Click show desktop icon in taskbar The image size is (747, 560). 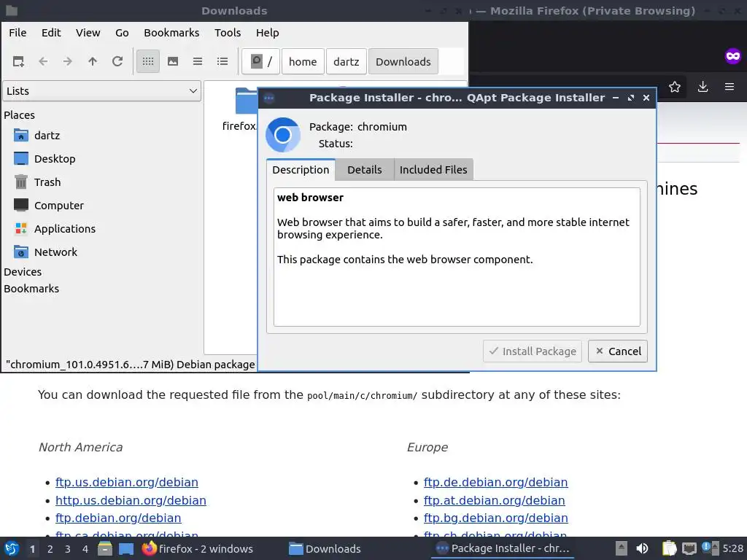tap(126, 548)
